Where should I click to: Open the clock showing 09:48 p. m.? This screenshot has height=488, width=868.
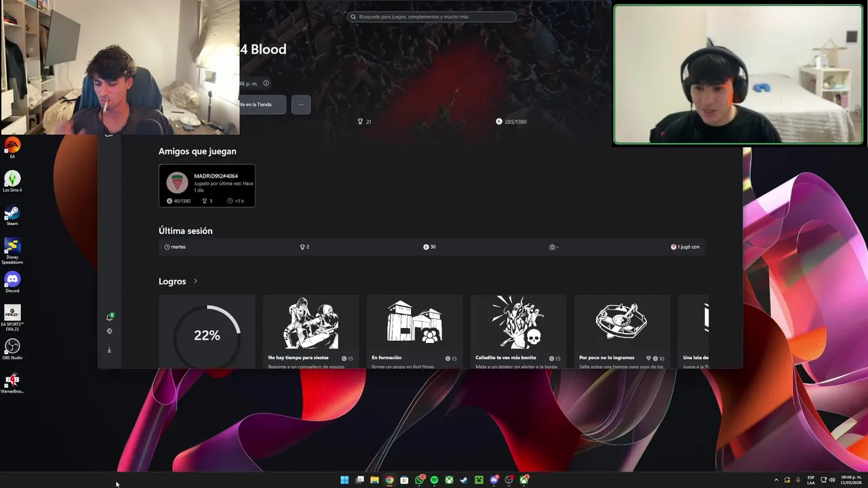pos(852,480)
